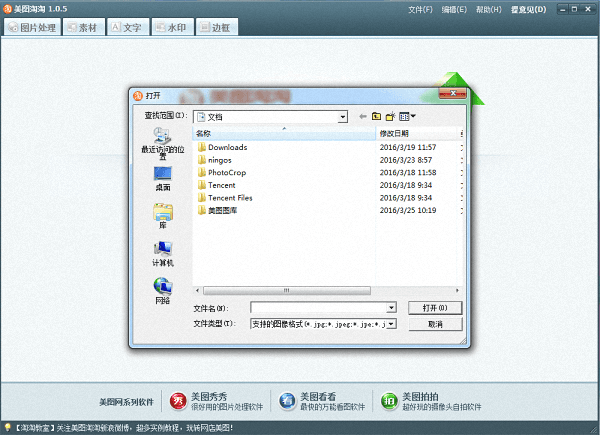The height and width of the screenshot is (435, 600).
Task: Click the 取消 button
Action: click(x=435, y=324)
